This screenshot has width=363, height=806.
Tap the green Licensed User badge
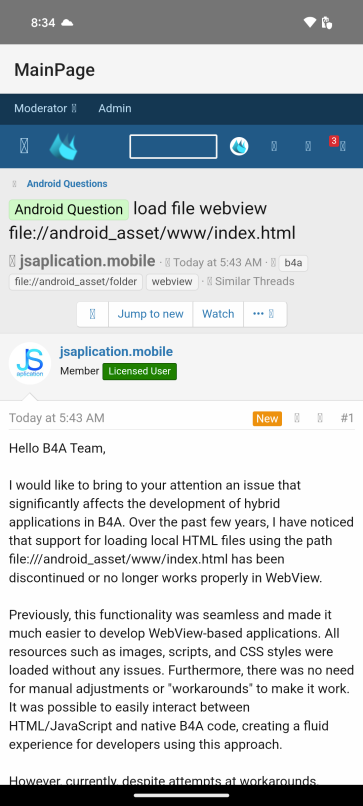[139, 371]
